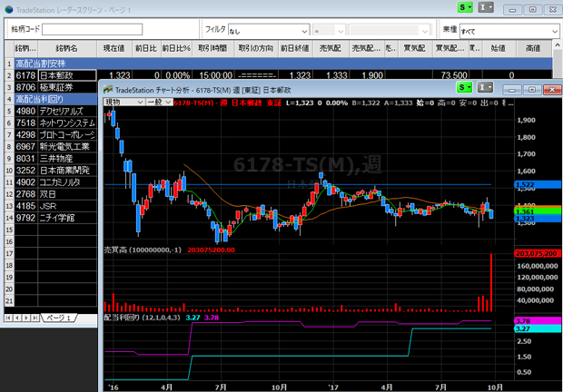Screen dimensions: 563x392
Task: Click the 1,522 price axis marker
Action: pyautogui.click(x=538, y=185)
